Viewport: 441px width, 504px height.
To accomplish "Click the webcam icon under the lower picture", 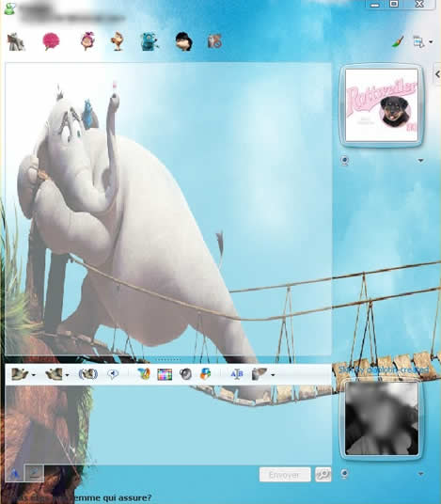I will click(x=345, y=474).
